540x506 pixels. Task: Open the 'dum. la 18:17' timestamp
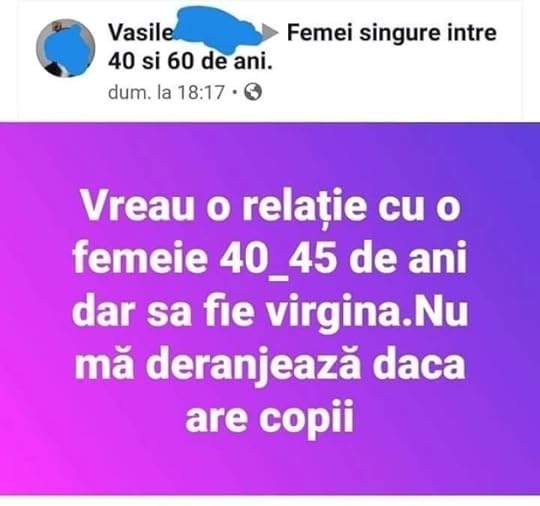point(166,92)
